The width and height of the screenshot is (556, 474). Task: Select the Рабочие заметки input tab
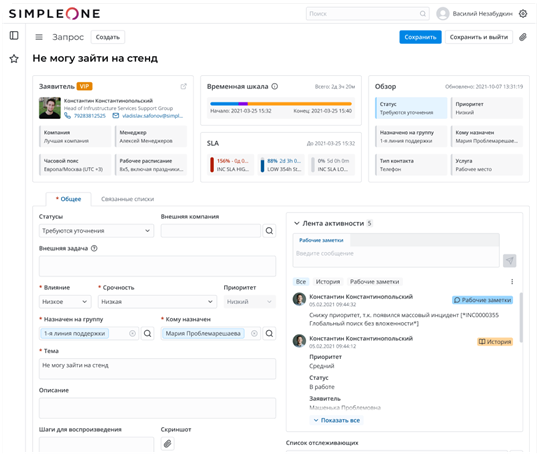pyautogui.click(x=321, y=240)
